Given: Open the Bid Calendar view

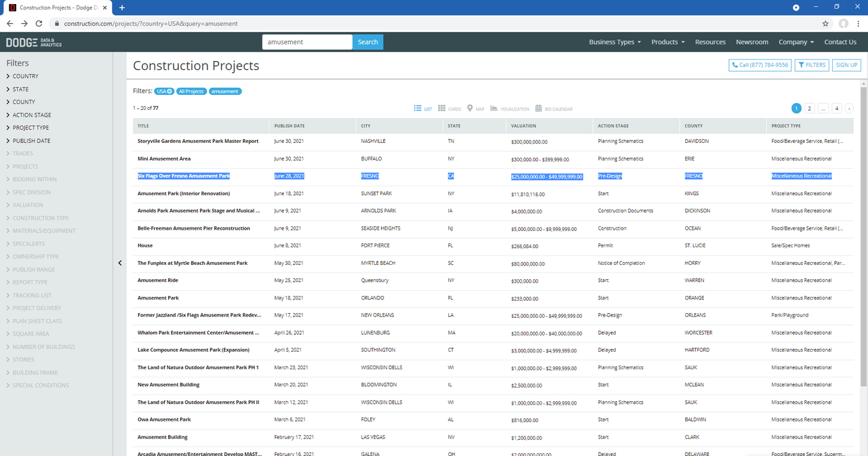Looking at the screenshot, I should point(553,108).
